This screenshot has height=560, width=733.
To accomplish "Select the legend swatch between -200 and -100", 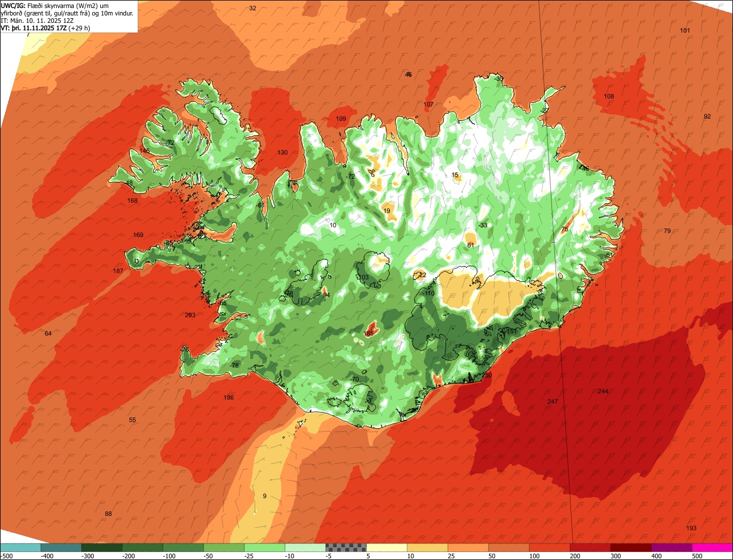I will [143, 547].
